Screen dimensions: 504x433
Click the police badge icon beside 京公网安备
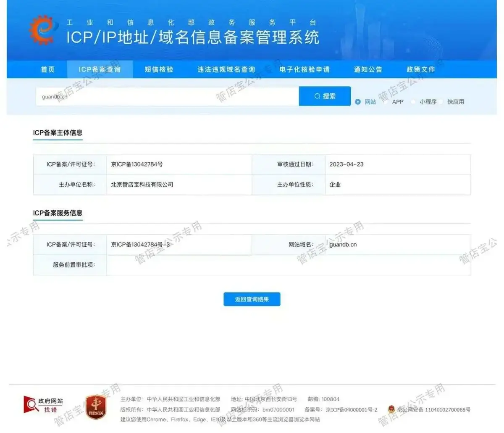[391, 409]
